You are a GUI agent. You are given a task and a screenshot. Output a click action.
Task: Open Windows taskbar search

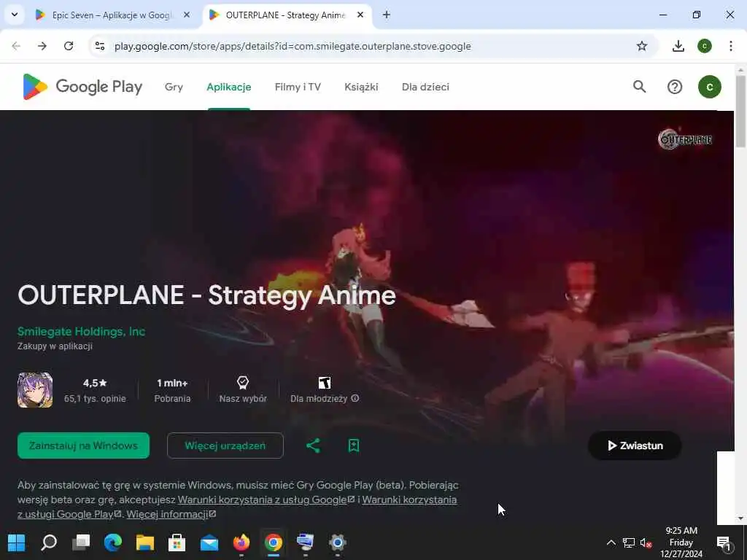49,542
